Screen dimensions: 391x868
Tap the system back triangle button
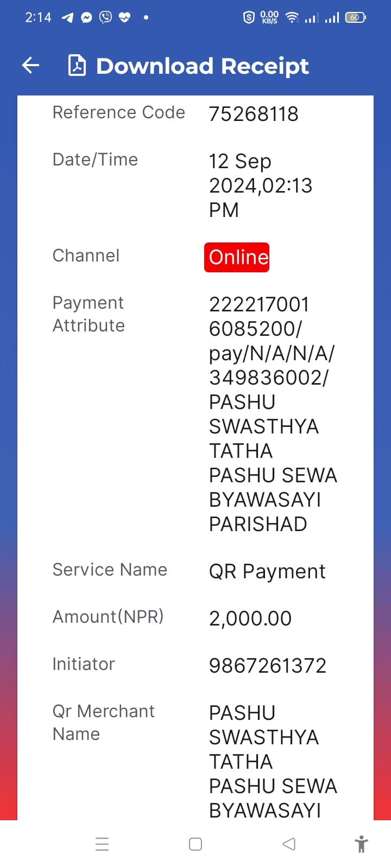click(x=289, y=844)
